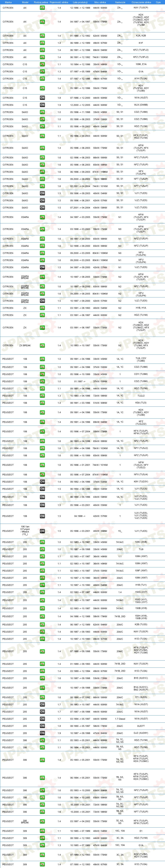Click the 'ZX BREAK' model cell

pyautogui.click(x=25, y=346)
